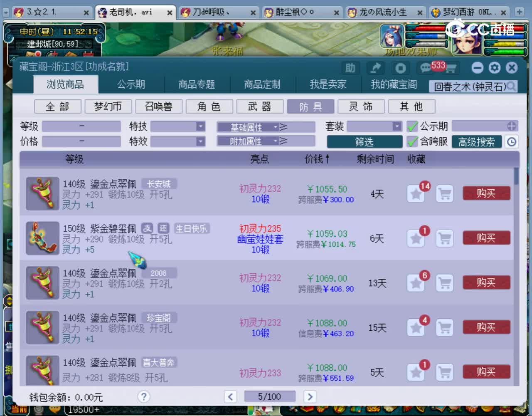Image resolution: width=532 pixels, height=416 pixels.
Task: Select the 灵饰 category
Action: [x=361, y=106]
